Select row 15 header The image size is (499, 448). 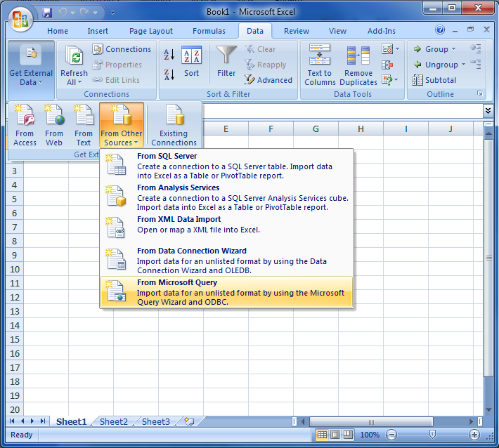(x=15, y=340)
